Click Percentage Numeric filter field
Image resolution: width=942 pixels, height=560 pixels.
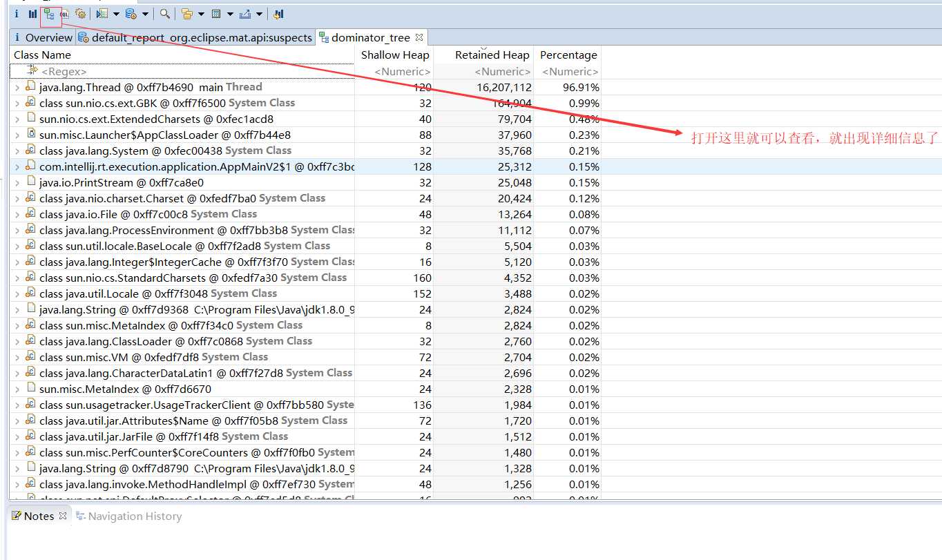(x=567, y=71)
